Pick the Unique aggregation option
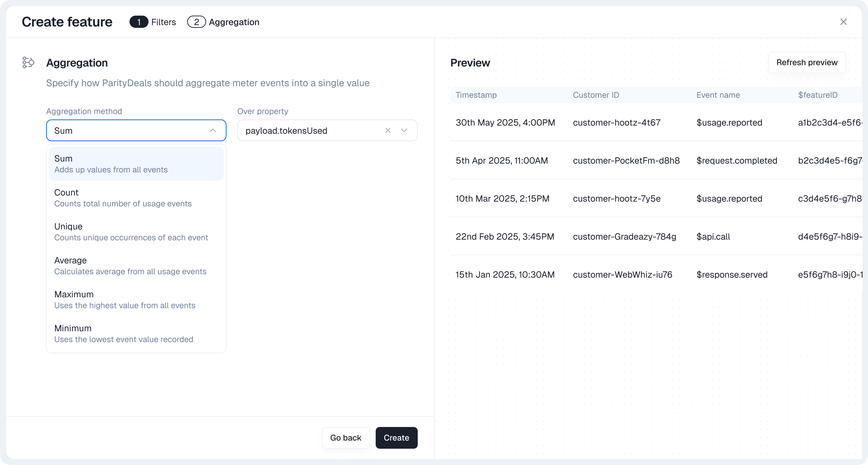Viewport: 868px width, 465px height. 136,232
